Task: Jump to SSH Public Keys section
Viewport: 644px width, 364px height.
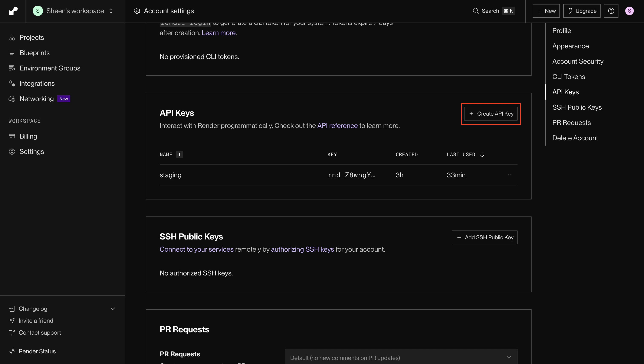Action: pos(577,107)
